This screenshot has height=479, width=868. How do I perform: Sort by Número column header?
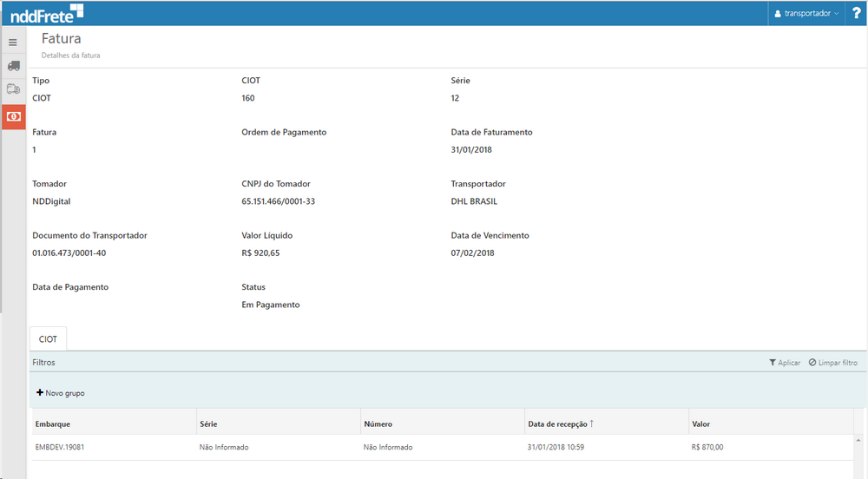(x=378, y=424)
